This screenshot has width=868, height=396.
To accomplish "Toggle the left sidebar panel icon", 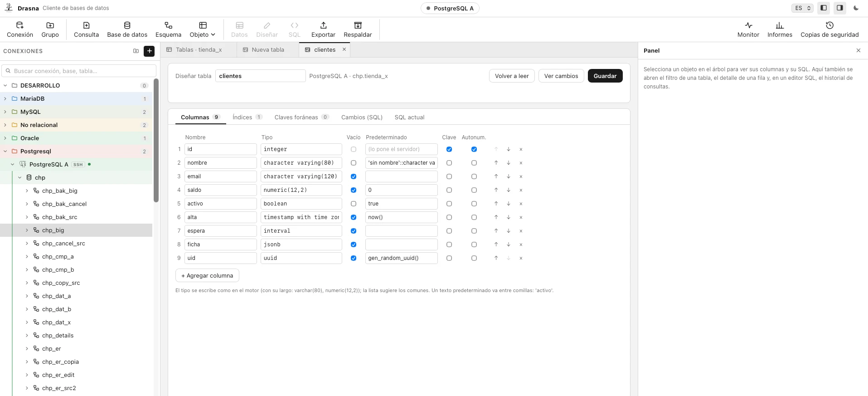I will (x=824, y=8).
